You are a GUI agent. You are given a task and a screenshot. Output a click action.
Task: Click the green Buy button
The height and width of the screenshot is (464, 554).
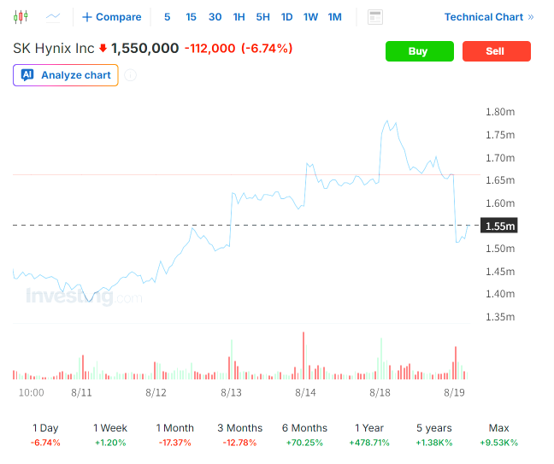(419, 51)
